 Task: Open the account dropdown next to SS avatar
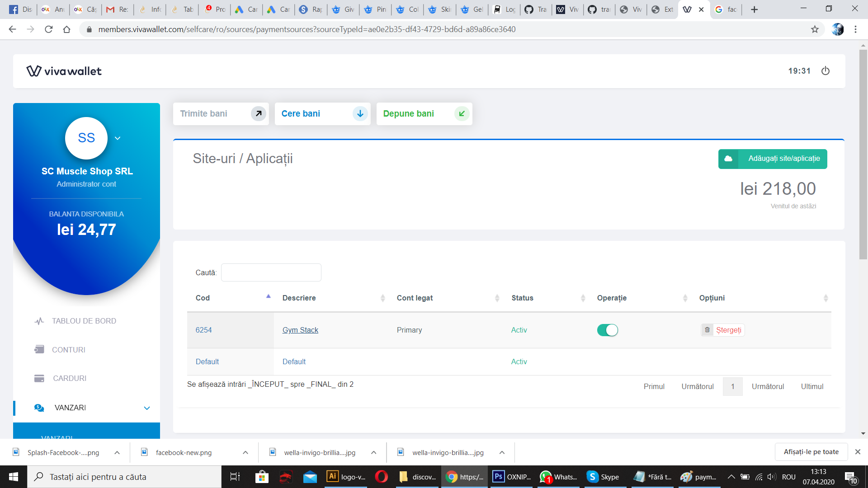click(118, 138)
